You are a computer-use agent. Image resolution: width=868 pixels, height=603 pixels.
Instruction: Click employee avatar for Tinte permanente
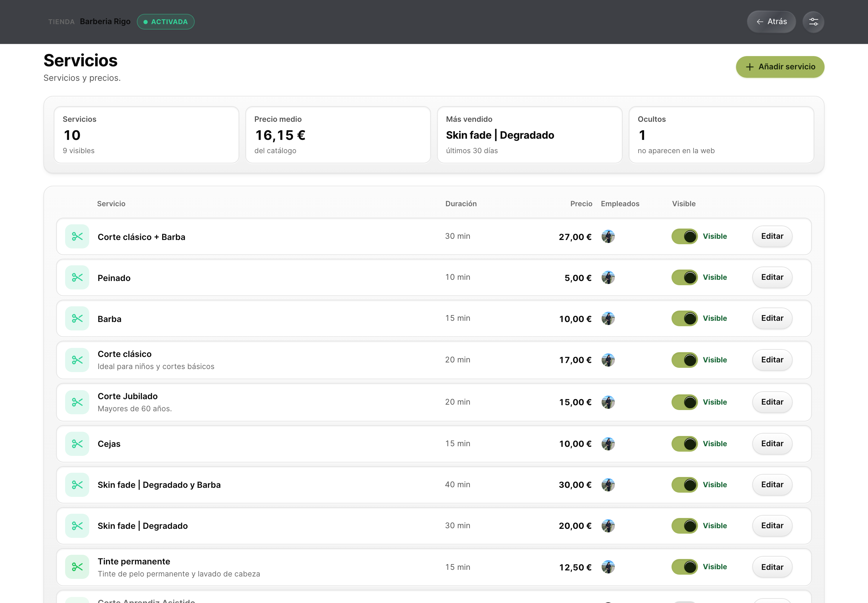(608, 567)
